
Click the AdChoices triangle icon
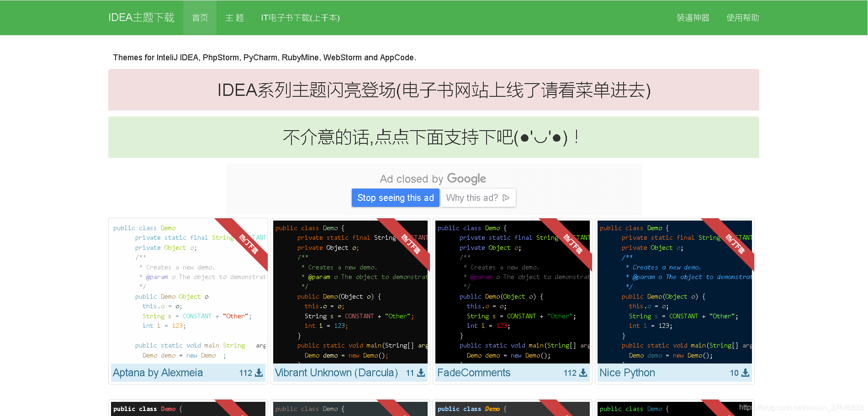[506, 198]
